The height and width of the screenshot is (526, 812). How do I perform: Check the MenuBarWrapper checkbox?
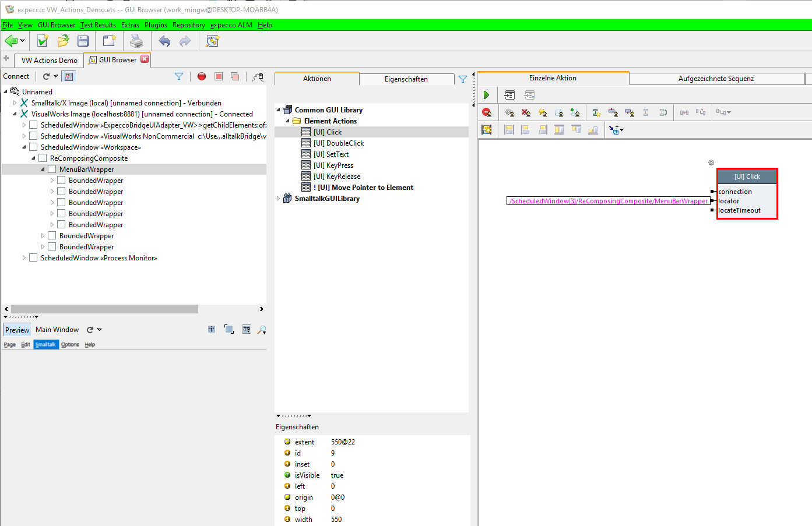coord(52,169)
